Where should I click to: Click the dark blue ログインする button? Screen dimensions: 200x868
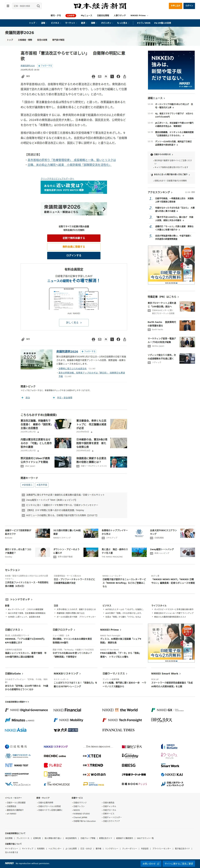tap(74, 255)
